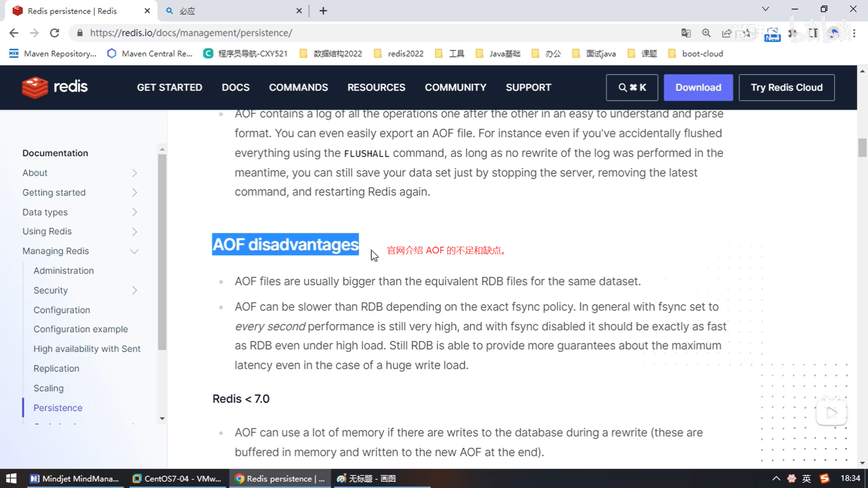The width and height of the screenshot is (868, 488).
Task: Expand the About section chevron
Action: 134,173
